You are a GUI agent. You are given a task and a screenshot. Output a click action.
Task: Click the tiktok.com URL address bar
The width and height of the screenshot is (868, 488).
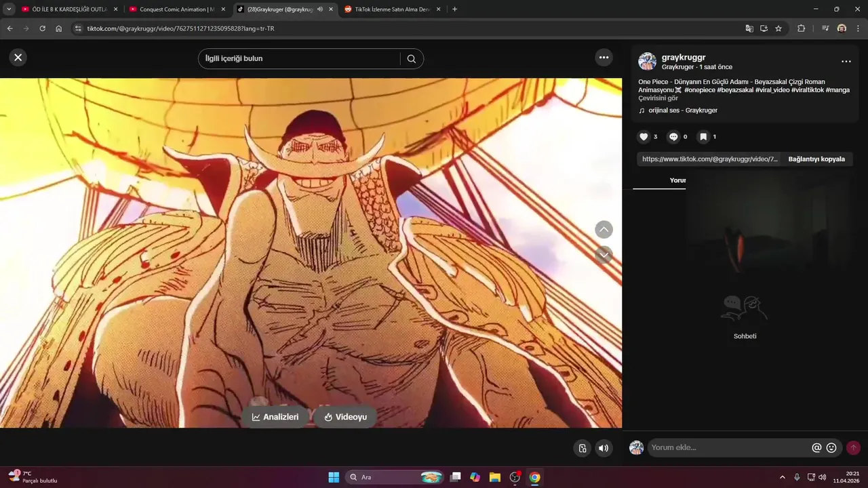407,28
